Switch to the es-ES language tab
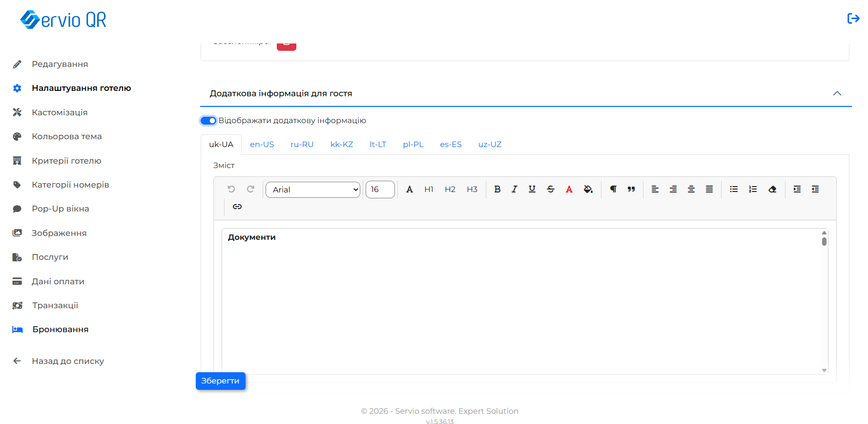Image resolution: width=868 pixels, height=424 pixels. point(451,145)
